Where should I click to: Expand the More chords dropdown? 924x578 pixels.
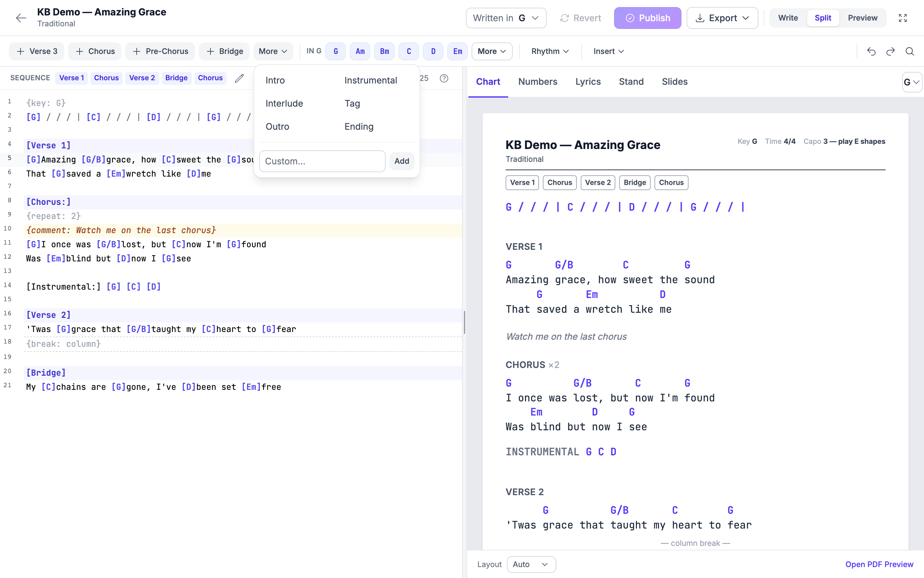(492, 51)
